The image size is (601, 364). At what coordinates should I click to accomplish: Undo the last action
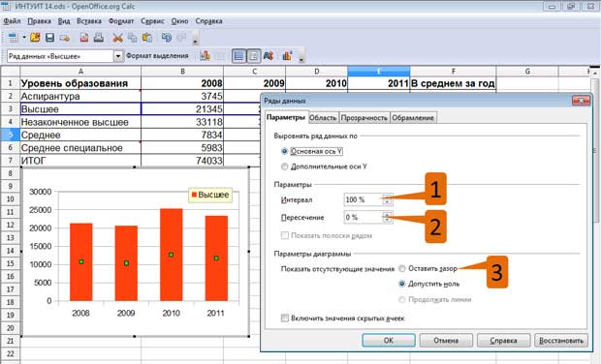(x=167, y=38)
